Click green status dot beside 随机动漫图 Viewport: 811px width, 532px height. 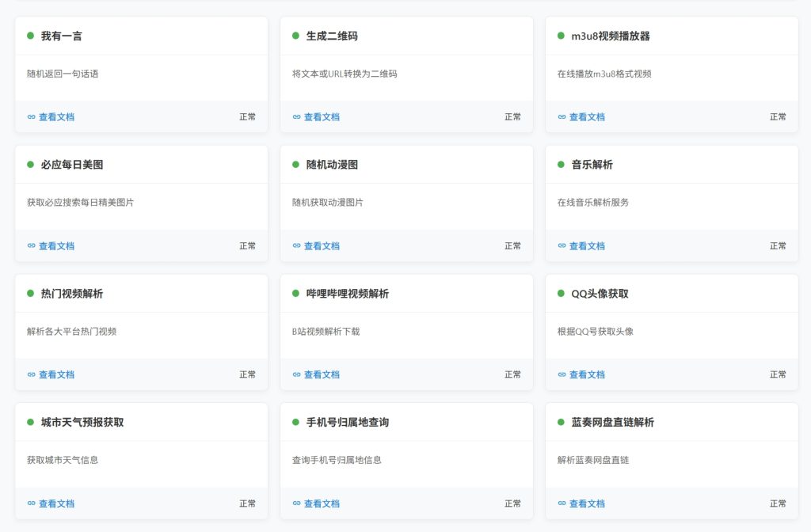click(x=295, y=165)
